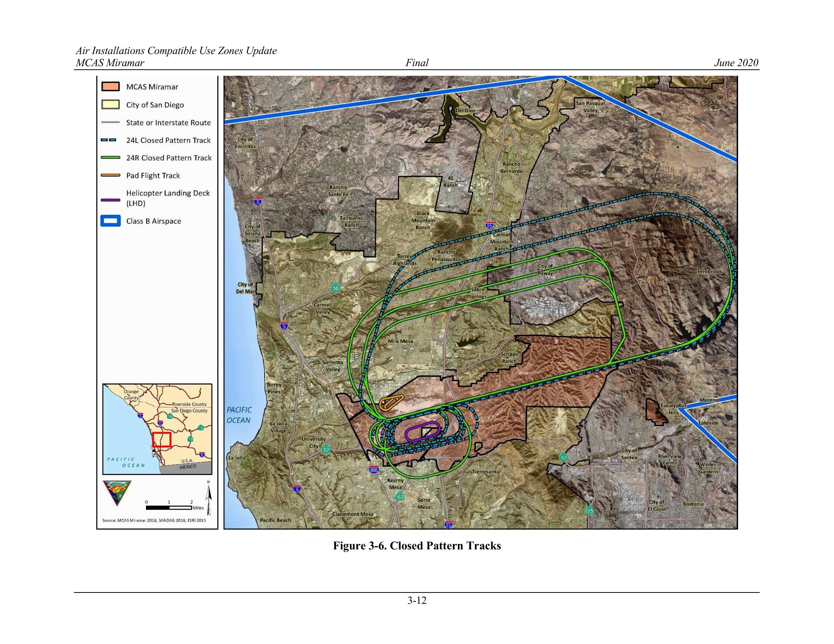Click the Route 52 shield near Santee
Image resolution: width=834 pixels, height=644 pixels.
coord(564,457)
